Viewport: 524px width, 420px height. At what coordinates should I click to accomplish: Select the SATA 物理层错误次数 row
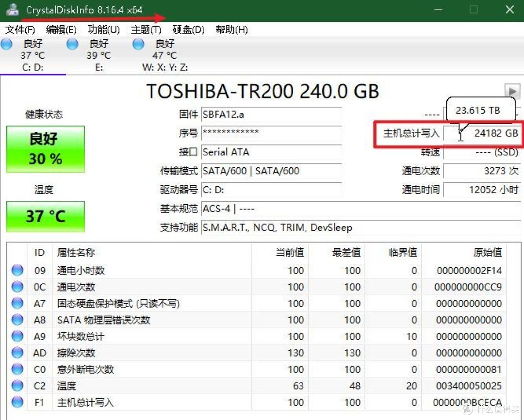257,320
